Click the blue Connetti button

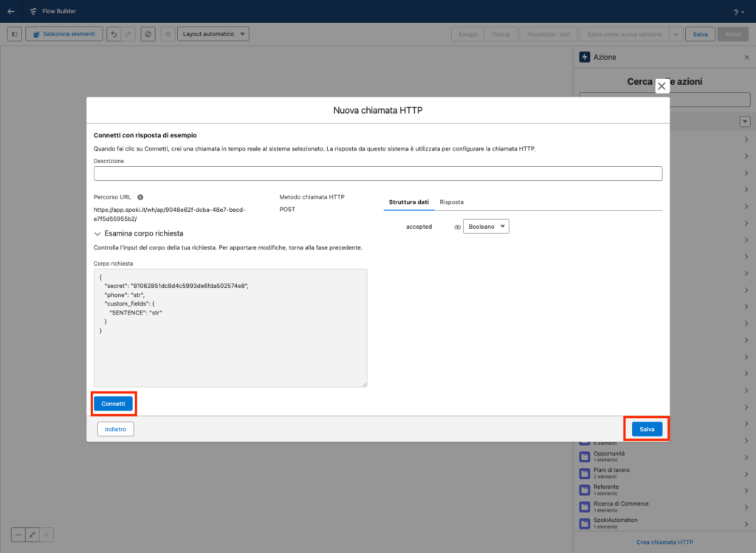point(113,404)
